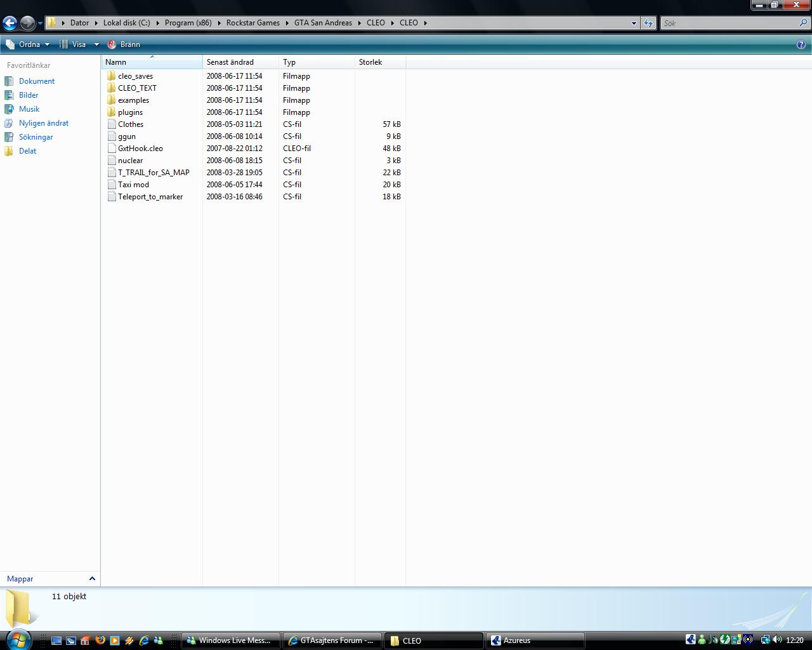The height and width of the screenshot is (650, 812).
Task: Open the Visa views dropdown arrow
Action: click(96, 44)
